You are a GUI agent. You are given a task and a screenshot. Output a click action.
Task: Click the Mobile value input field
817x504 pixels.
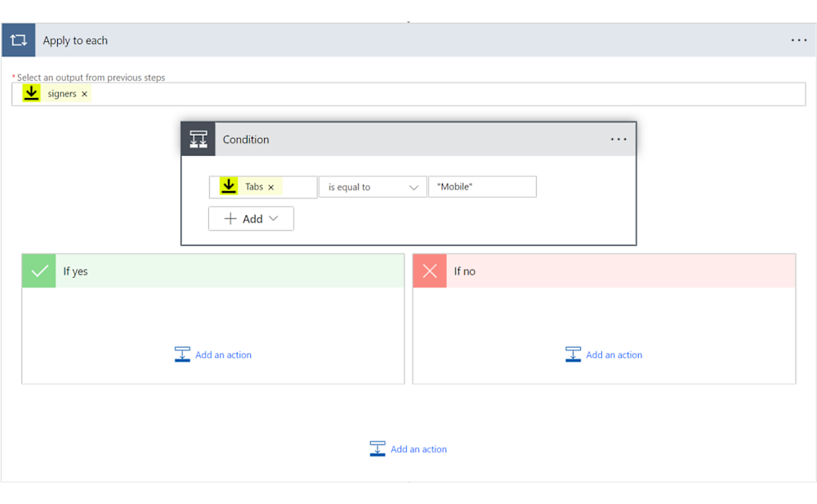tap(482, 186)
